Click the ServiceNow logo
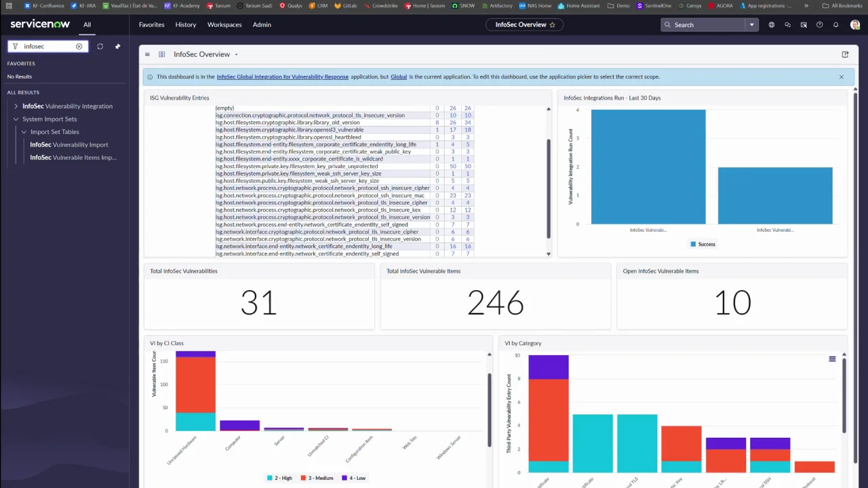This screenshot has height=488, width=868. click(x=40, y=24)
